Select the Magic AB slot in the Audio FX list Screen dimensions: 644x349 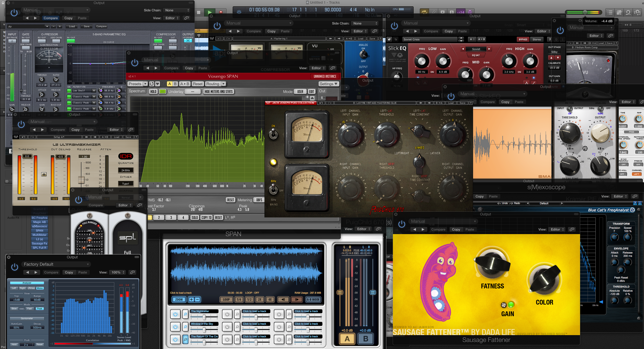[39, 222]
